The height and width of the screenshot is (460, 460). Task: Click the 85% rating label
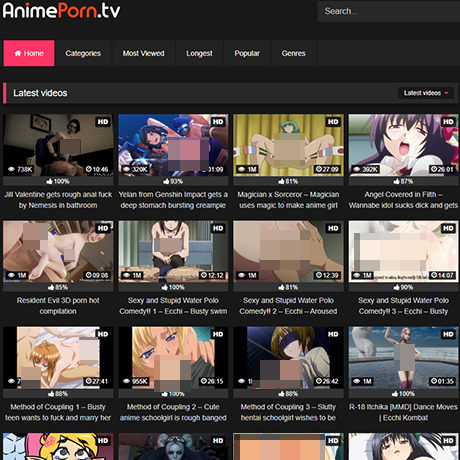coord(58,287)
